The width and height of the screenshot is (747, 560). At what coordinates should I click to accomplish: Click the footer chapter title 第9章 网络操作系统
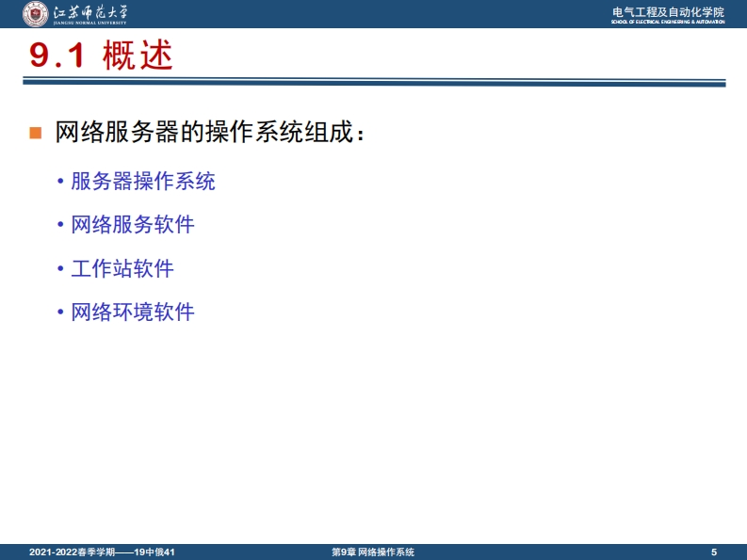[x=373, y=552]
